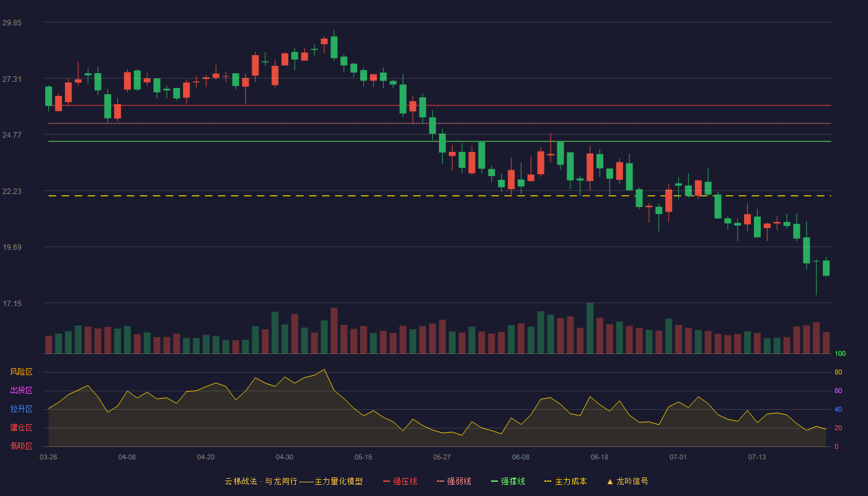Click the red 20 indicator scale value
The width and height of the screenshot is (868, 496).
tap(838, 428)
